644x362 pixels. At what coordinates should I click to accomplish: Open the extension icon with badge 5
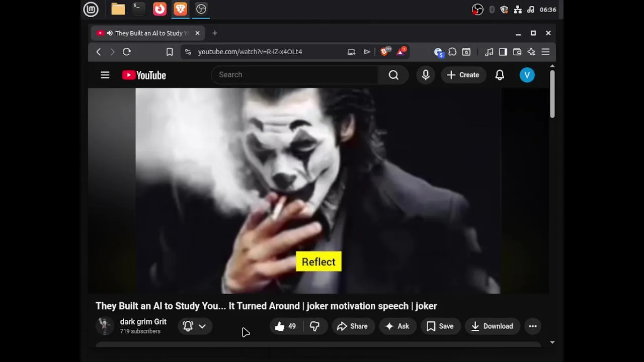(x=438, y=52)
